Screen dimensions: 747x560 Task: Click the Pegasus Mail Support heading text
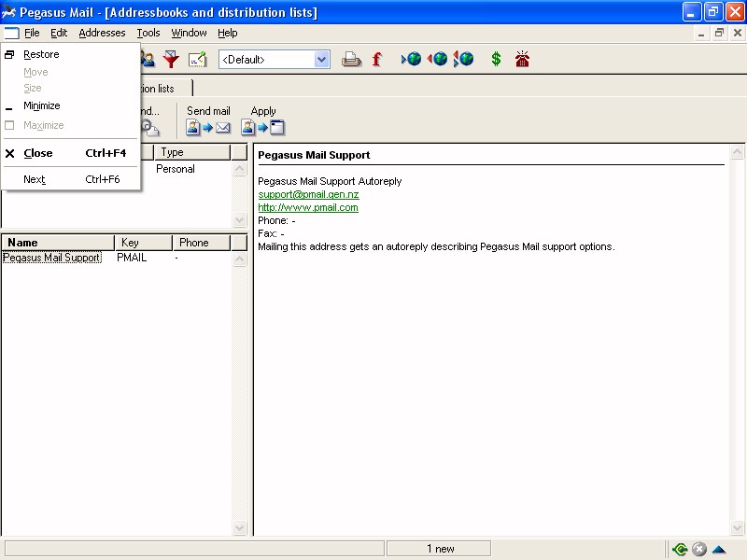[314, 155]
